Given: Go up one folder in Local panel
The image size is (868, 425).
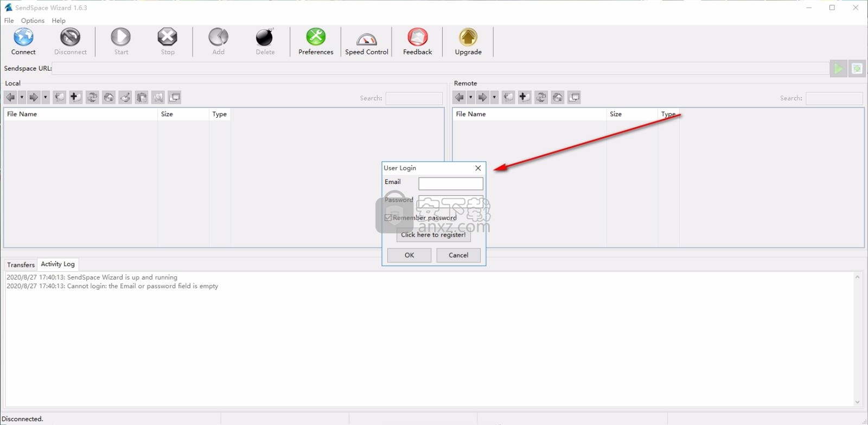Looking at the screenshot, I should click(60, 97).
